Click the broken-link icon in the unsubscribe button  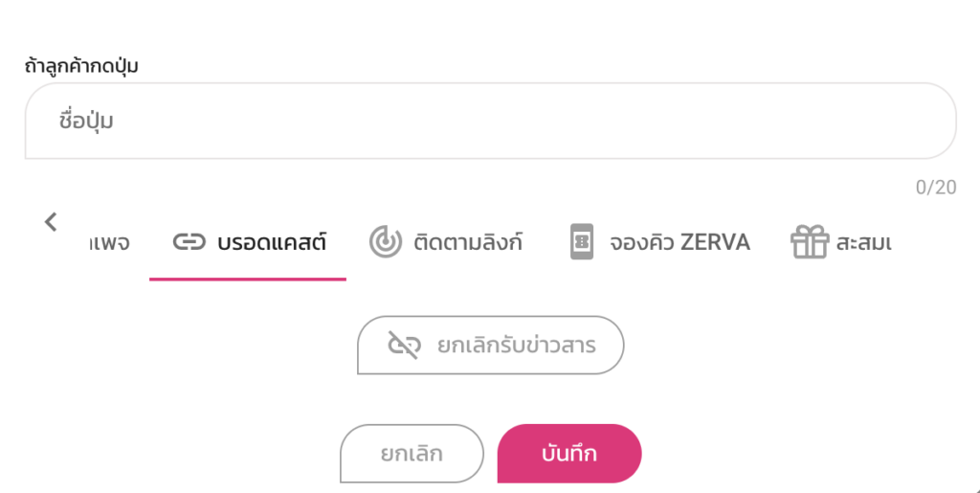tap(403, 345)
